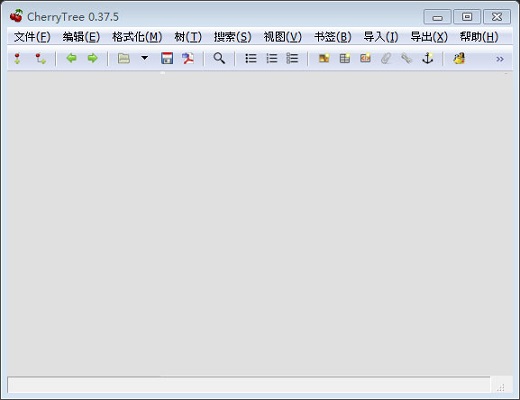This screenshot has height=400, width=520.
Task: Click the add node cherry icon
Action: click(17, 59)
